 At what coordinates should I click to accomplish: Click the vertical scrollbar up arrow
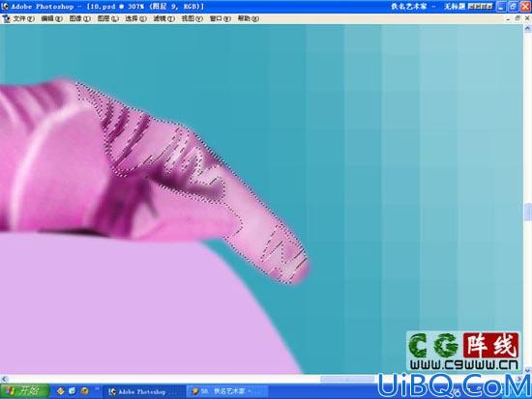point(527,29)
